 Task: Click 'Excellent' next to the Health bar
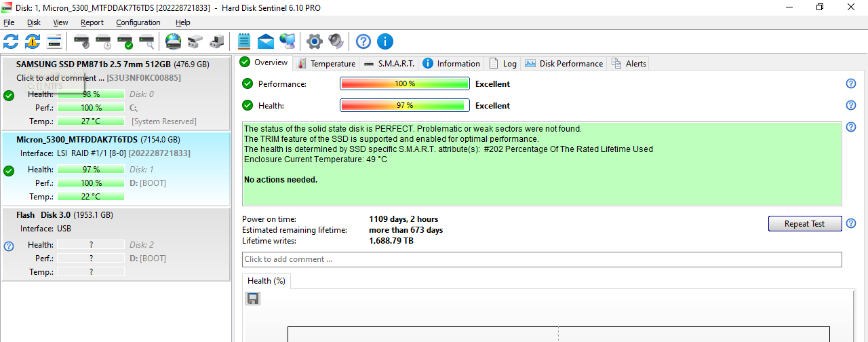click(492, 106)
